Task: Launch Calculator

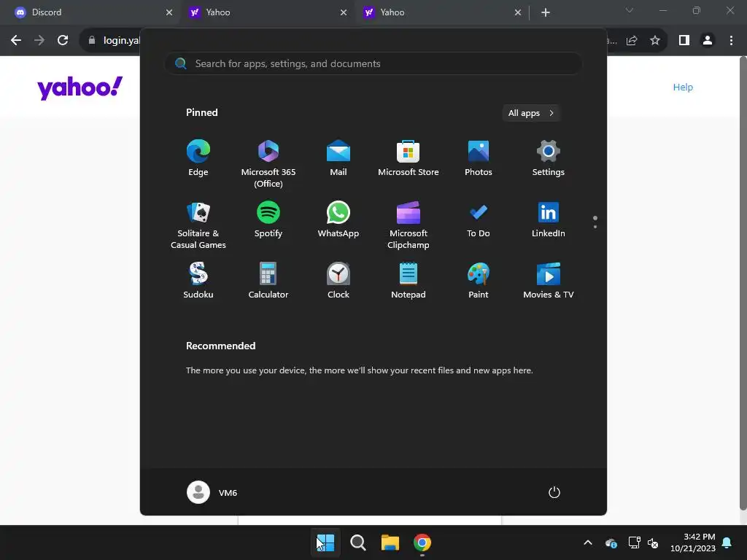Action: [268, 281]
